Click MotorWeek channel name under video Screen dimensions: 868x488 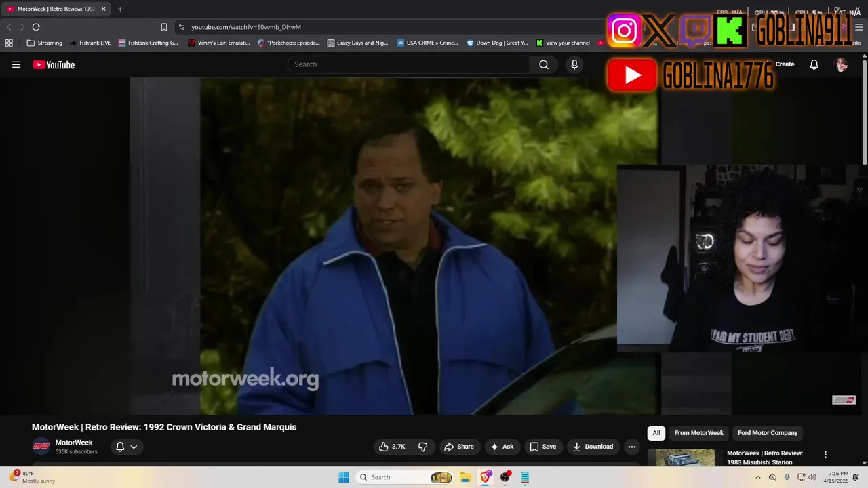(x=74, y=443)
